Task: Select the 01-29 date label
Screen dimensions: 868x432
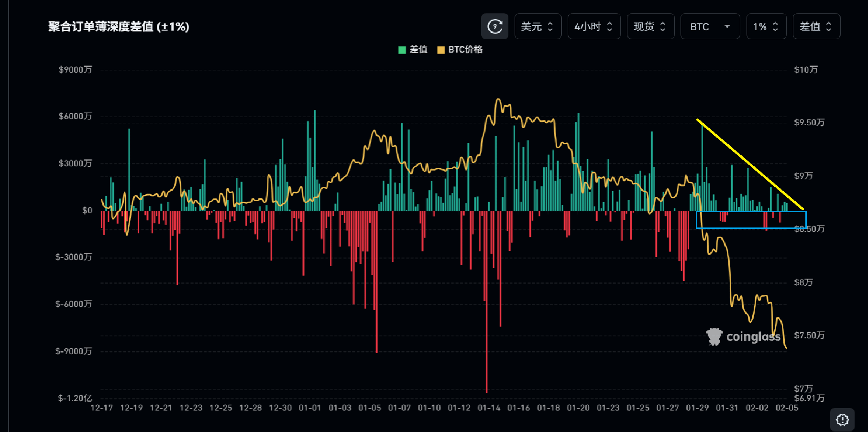Action: coord(697,408)
